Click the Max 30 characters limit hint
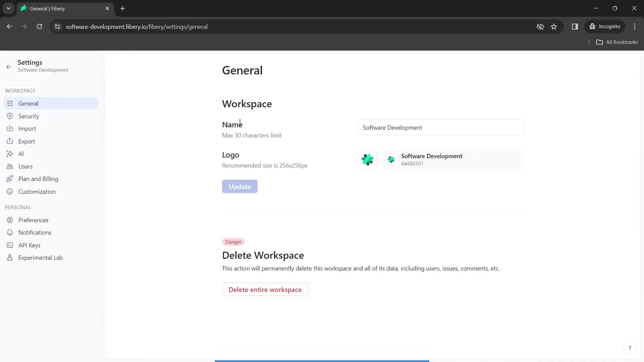The image size is (644, 362). tap(252, 135)
